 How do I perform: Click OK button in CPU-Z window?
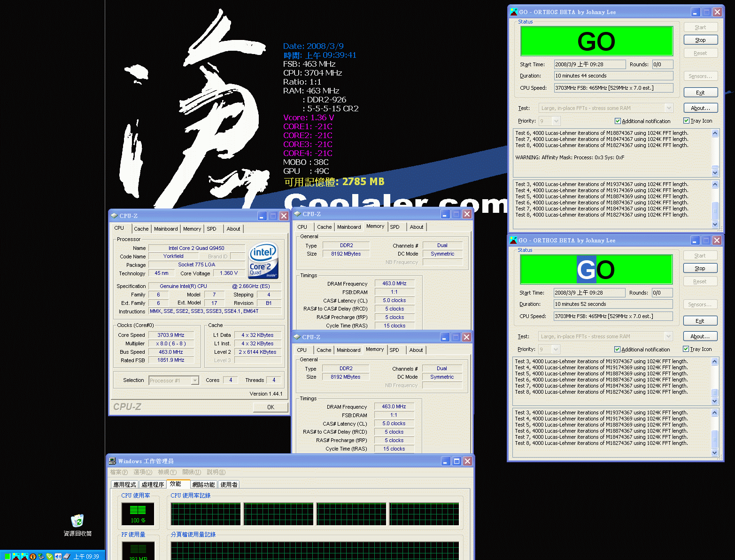click(x=271, y=407)
